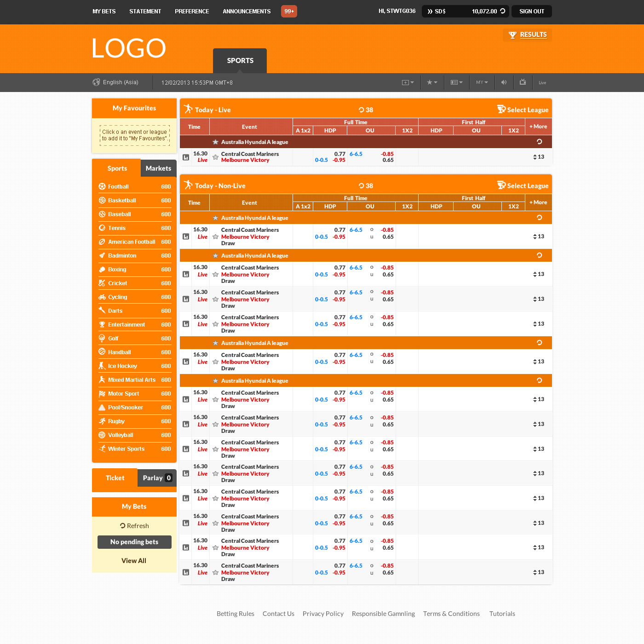Open the STATEMENT menu item

click(x=145, y=11)
